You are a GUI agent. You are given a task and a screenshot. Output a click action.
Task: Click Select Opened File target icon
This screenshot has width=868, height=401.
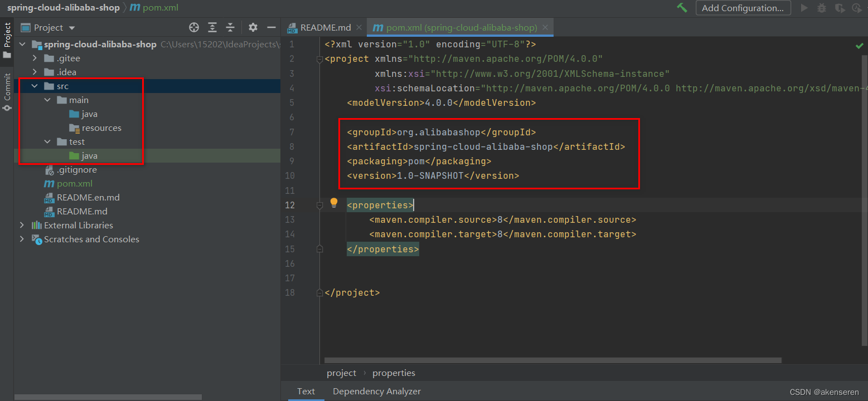click(194, 27)
